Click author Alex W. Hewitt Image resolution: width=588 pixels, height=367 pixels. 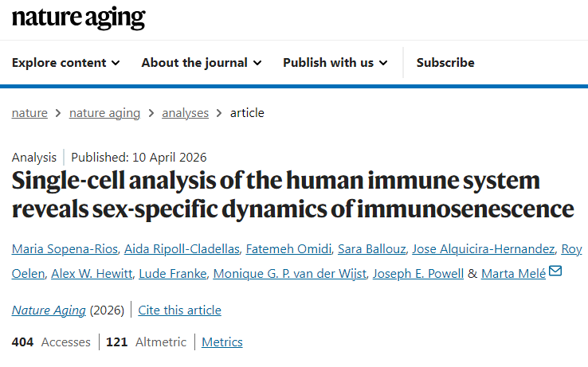pyautogui.click(x=91, y=274)
